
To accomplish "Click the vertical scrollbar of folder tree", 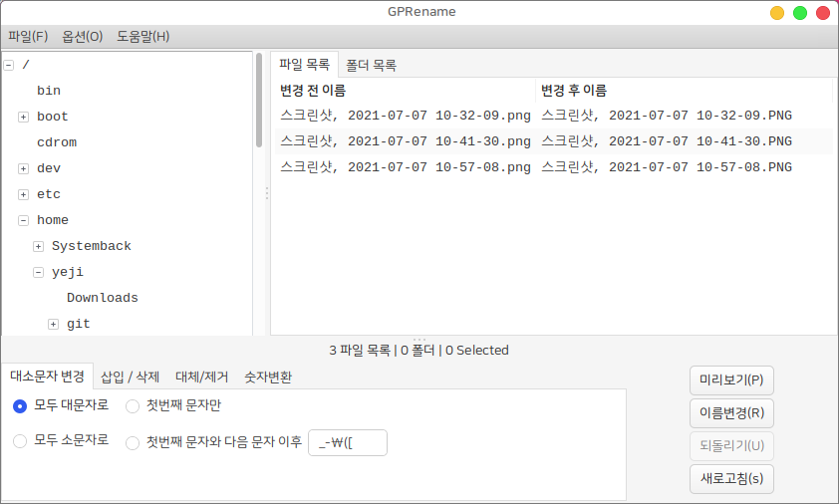I will click(260, 100).
